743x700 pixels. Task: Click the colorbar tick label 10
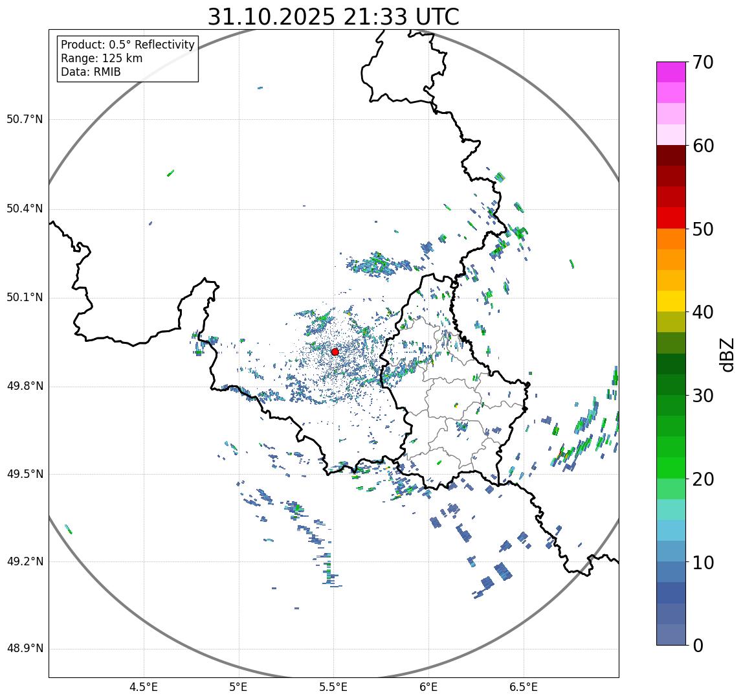click(703, 563)
